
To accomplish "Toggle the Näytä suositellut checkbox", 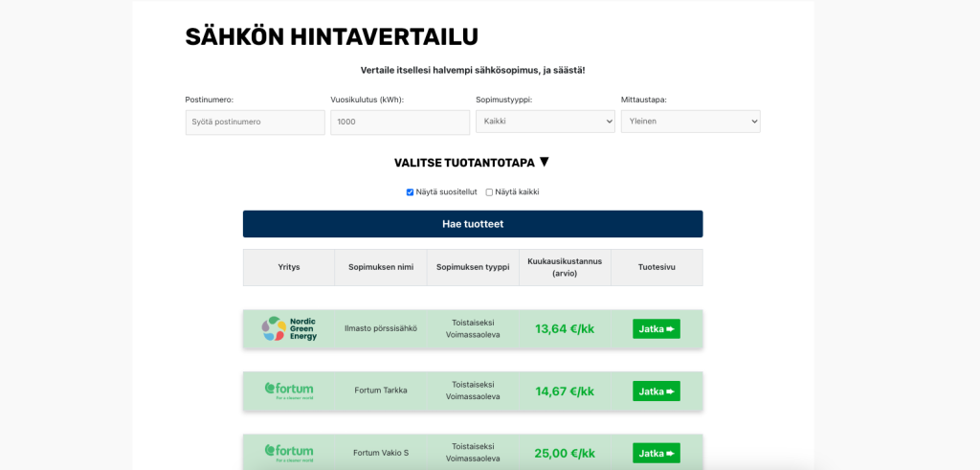I will tap(410, 192).
